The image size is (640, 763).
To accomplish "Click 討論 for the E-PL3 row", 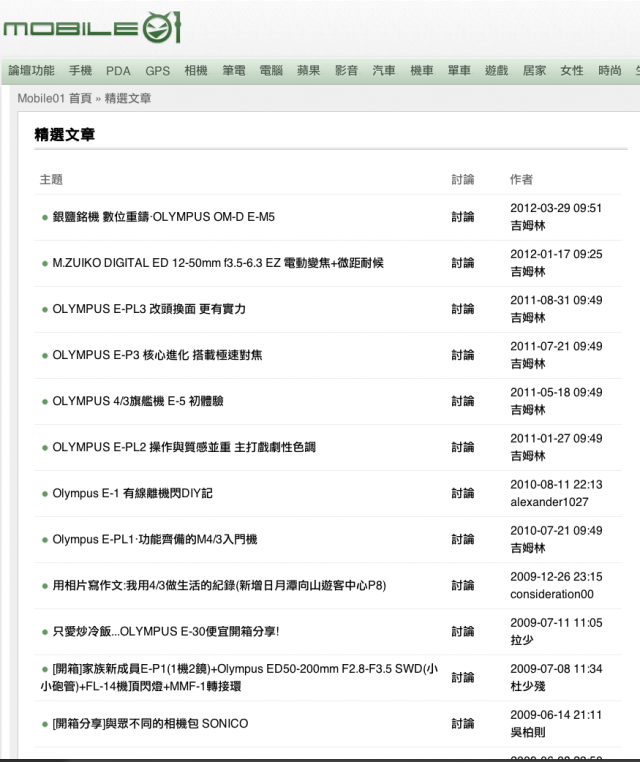I will 462,309.
